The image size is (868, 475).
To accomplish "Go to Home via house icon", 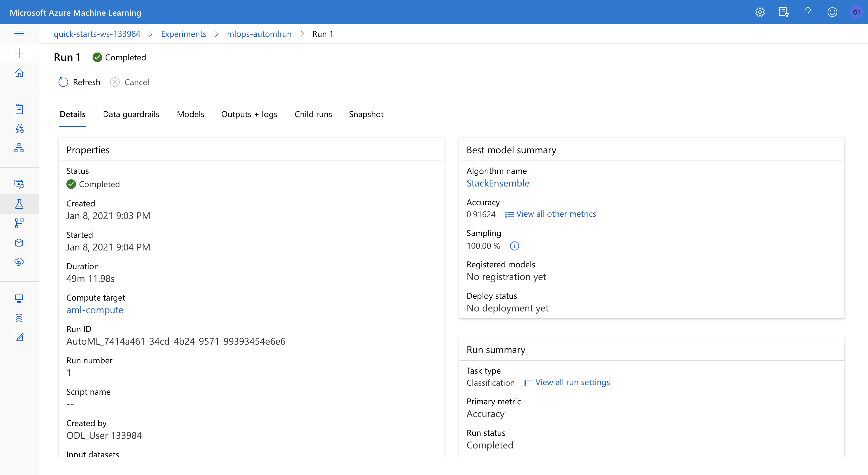I will coord(19,73).
